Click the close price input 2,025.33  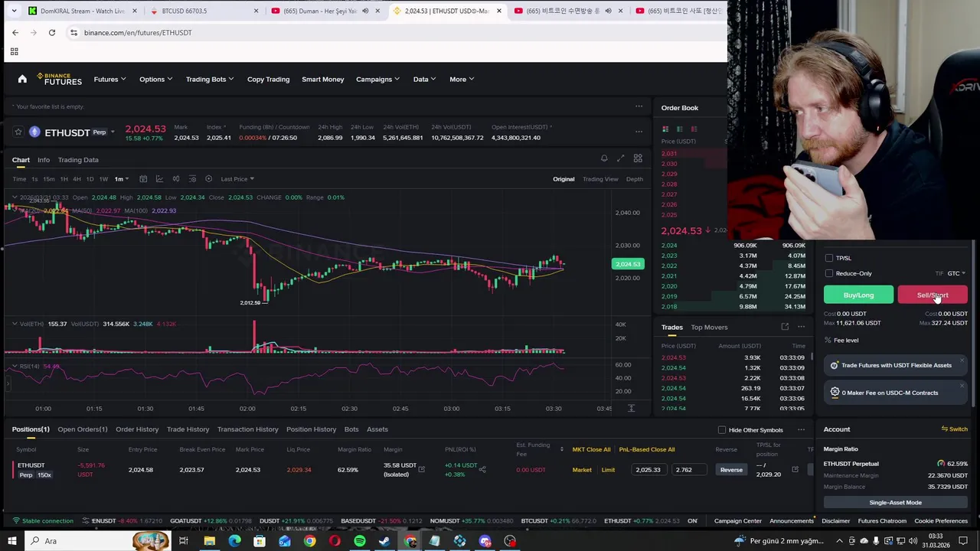[650, 470]
